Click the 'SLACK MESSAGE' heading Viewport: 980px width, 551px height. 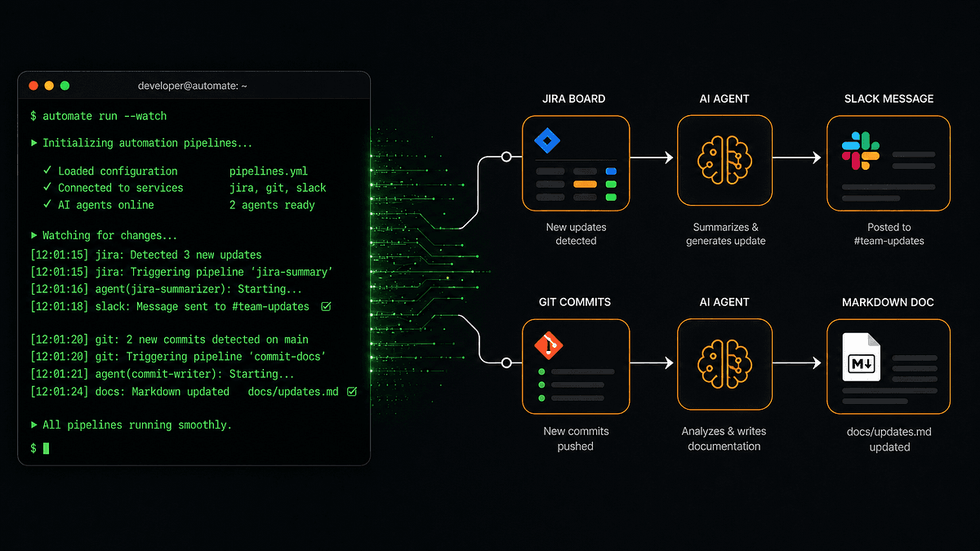889,99
